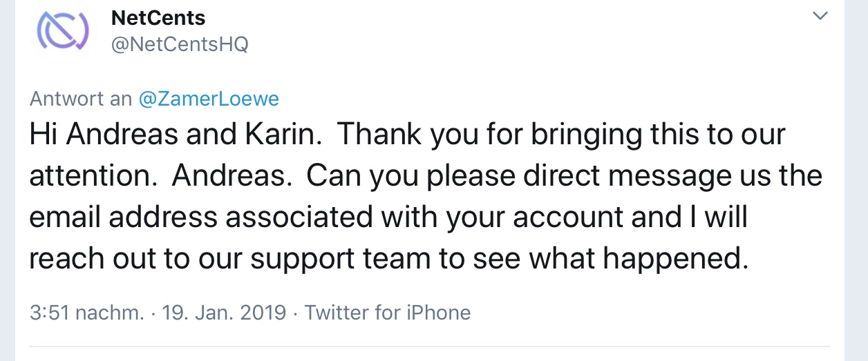Click the 19. Jan. 2019 date
868x361 pixels.
(x=224, y=313)
